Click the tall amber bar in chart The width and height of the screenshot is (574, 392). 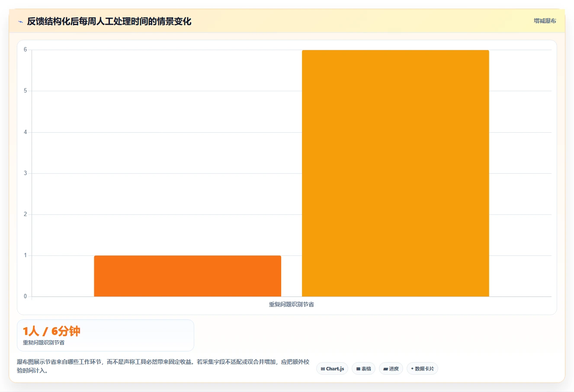click(x=395, y=173)
